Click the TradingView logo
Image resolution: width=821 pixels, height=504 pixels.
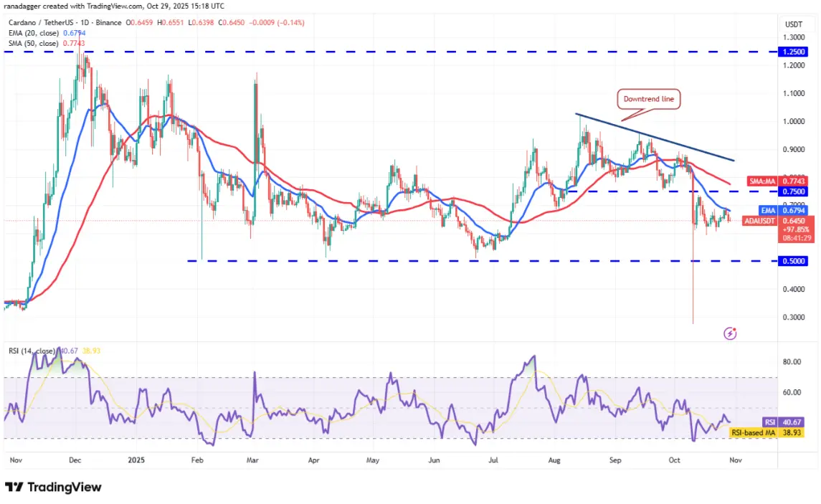[x=53, y=488]
